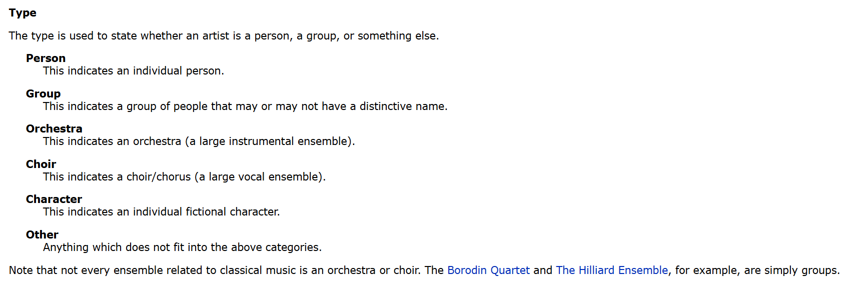Click "Anything which does not fit" description
Screen dimensions: 868x281
click(x=182, y=247)
